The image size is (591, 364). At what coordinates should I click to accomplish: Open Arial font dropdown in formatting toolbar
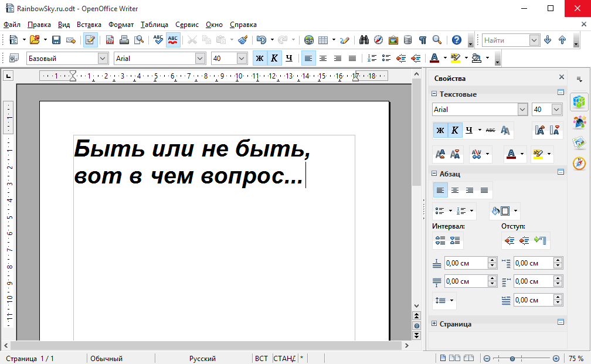pos(200,59)
